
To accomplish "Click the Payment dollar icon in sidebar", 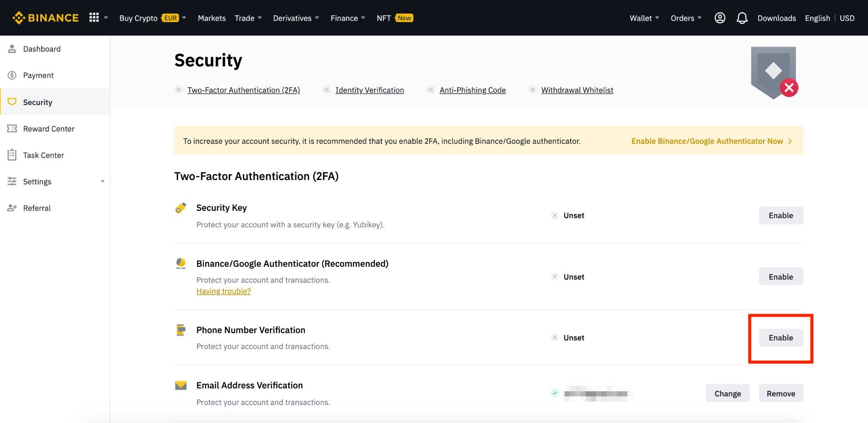I will click(12, 75).
